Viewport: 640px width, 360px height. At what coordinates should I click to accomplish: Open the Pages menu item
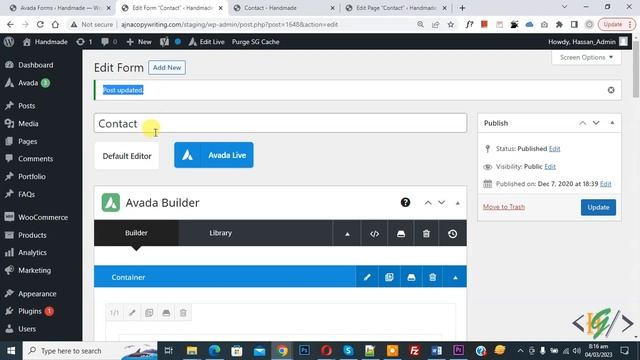coord(27,141)
